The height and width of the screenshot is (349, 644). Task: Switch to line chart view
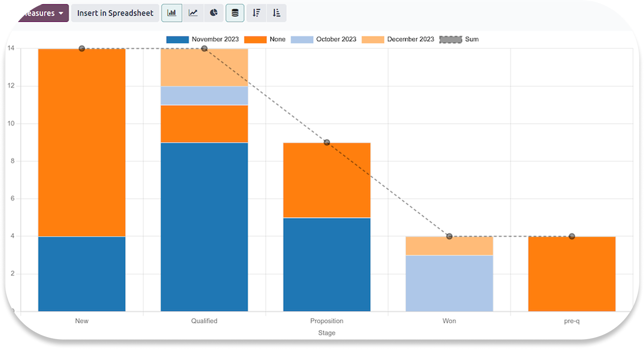193,13
